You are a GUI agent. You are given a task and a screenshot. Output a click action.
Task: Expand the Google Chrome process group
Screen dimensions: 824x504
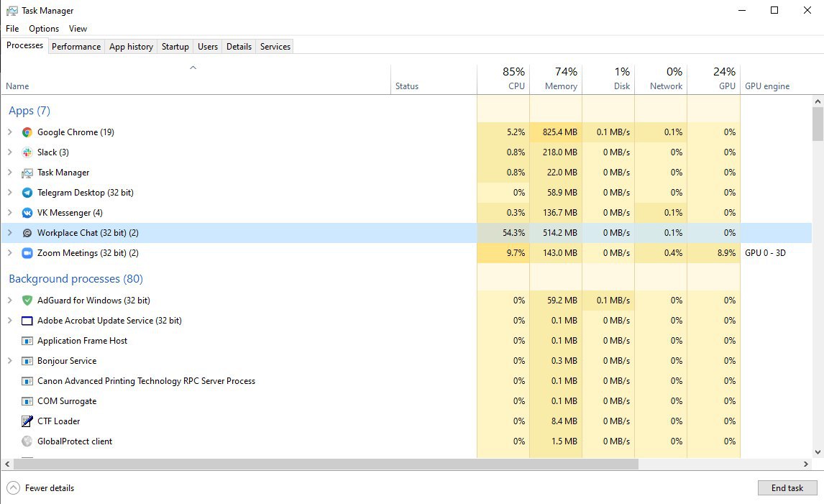pyautogui.click(x=9, y=132)
